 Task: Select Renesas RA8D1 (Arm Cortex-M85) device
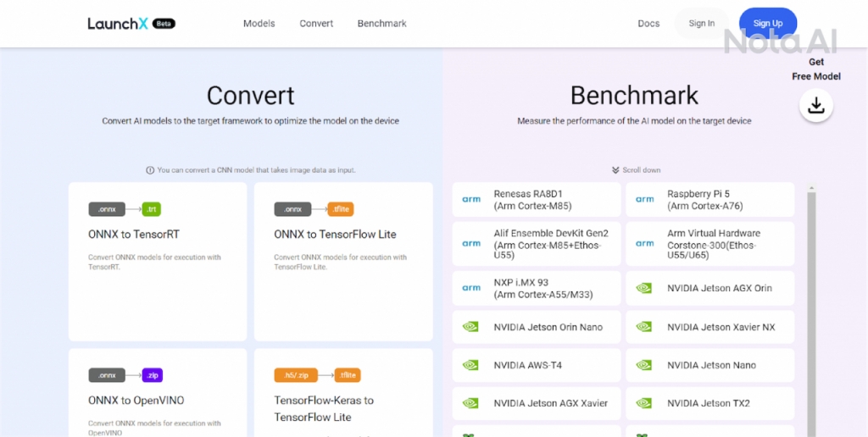click(x=537, y=200)
